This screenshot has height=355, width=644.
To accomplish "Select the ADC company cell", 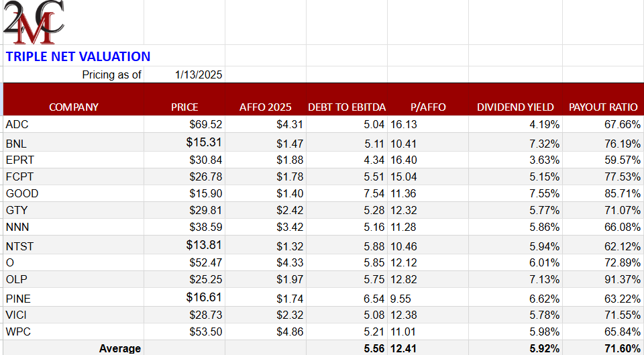I will pos(17,124).
